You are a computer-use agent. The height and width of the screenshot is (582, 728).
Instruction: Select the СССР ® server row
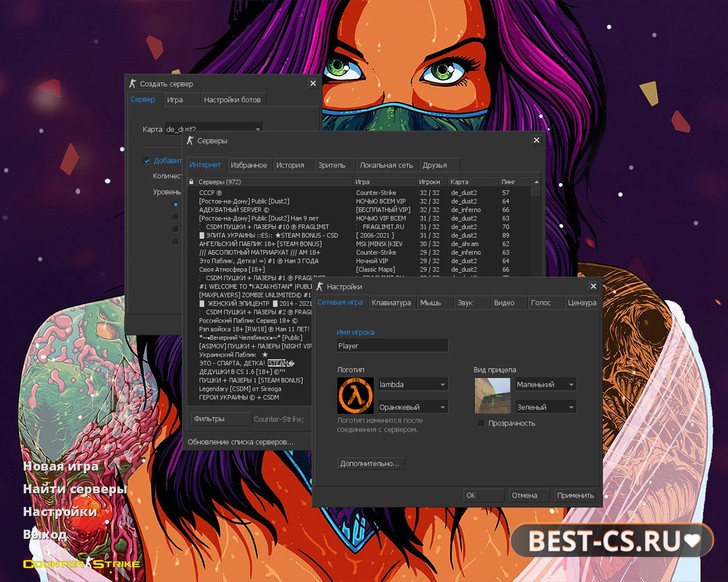point(359,193)
